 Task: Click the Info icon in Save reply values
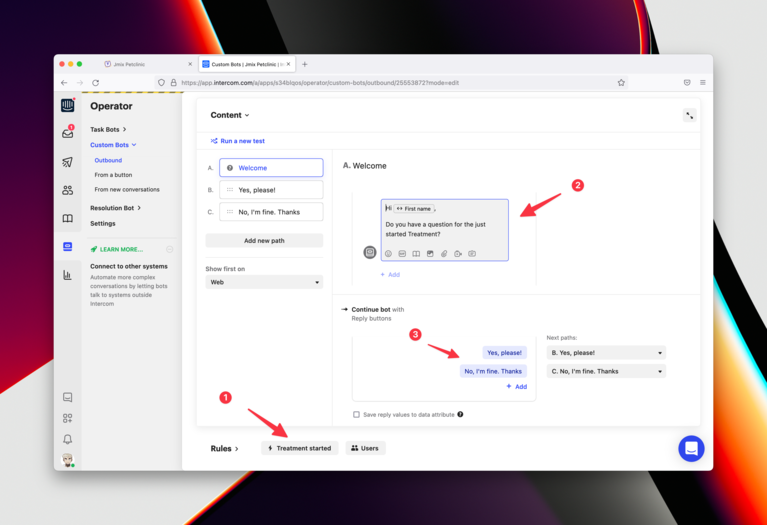point(460,414)
